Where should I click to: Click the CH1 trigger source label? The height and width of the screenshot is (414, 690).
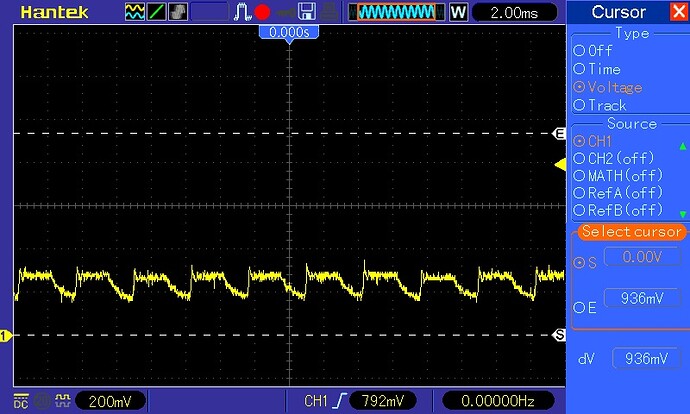[x=316, y=401]
